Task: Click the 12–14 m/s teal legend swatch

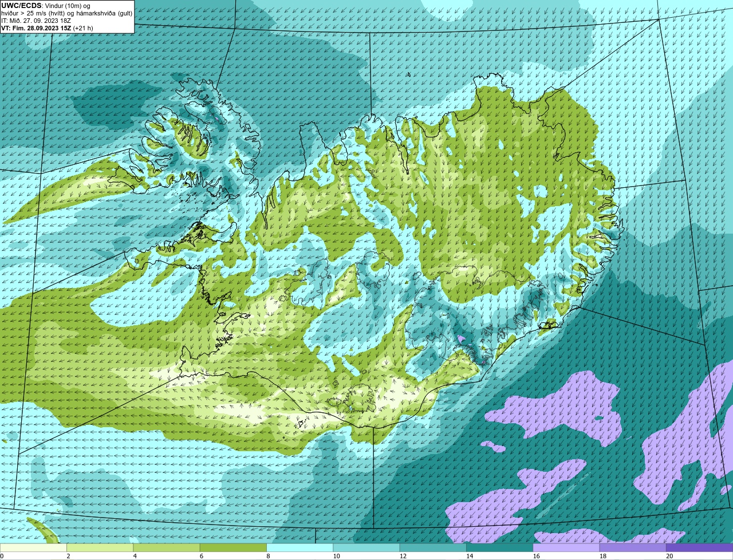Action: point(433,547)
